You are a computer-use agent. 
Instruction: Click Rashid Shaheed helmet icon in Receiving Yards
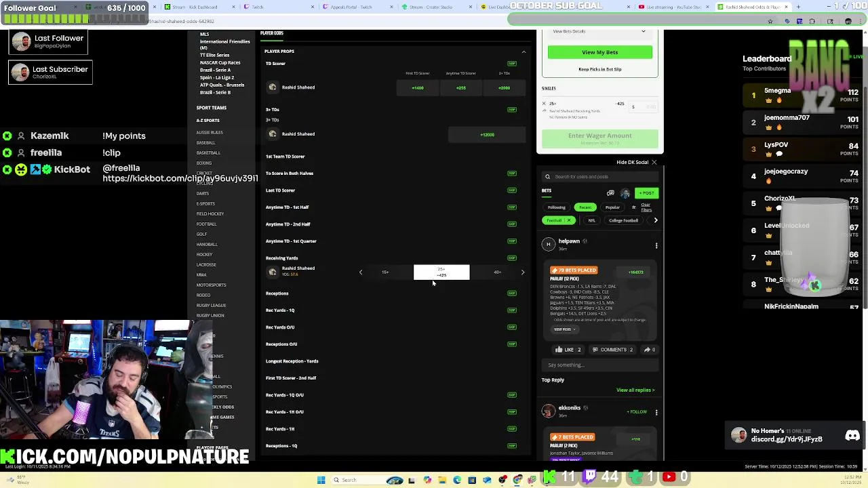coord(273,272)
